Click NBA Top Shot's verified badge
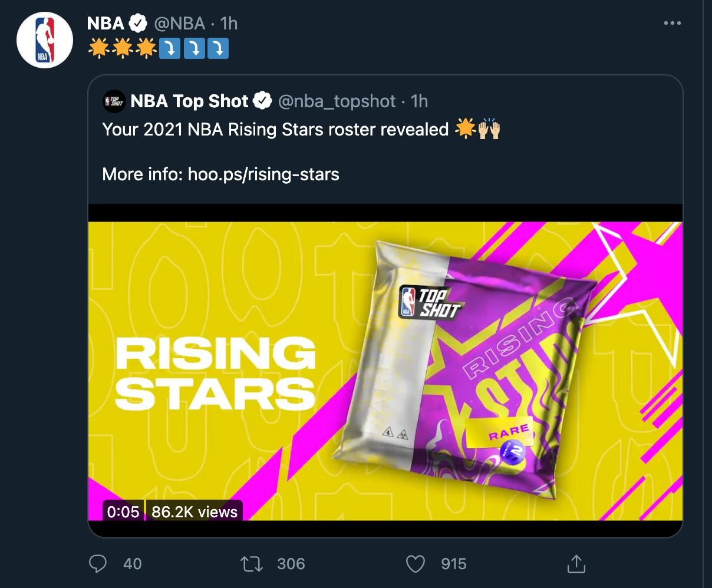 coord(262,101)
